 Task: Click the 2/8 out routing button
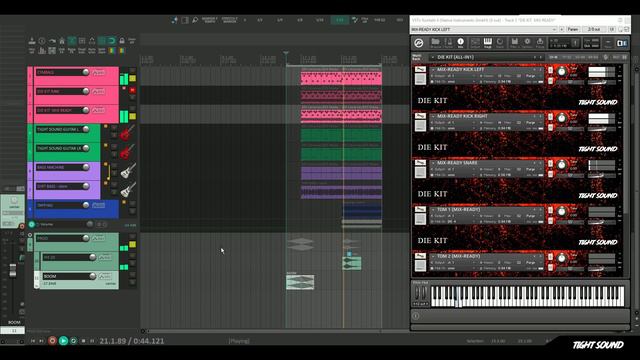click(594, 29)
